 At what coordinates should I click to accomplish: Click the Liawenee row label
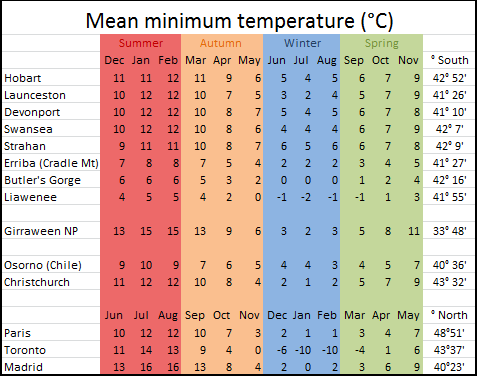coord(30,197)
